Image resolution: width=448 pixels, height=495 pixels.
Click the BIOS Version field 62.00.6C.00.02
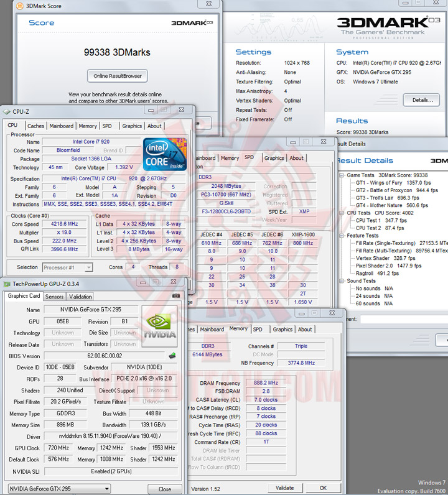[105, 356]
